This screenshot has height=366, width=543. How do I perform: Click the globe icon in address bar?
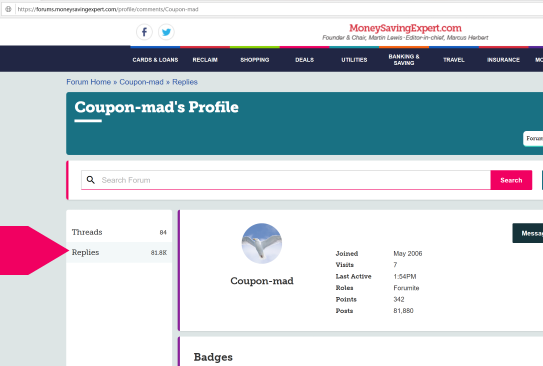pyautogui.click(x=8, y=9)
